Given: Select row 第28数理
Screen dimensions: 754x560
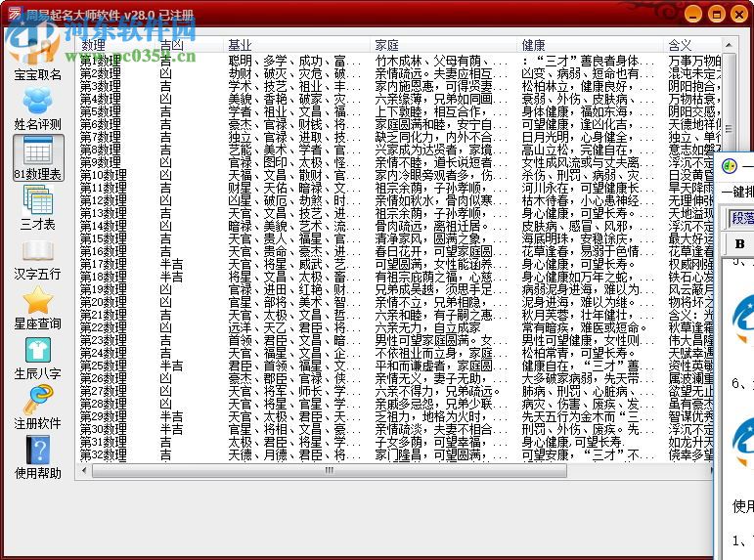Looking at the screenshot, I should (x=395, y=405).
